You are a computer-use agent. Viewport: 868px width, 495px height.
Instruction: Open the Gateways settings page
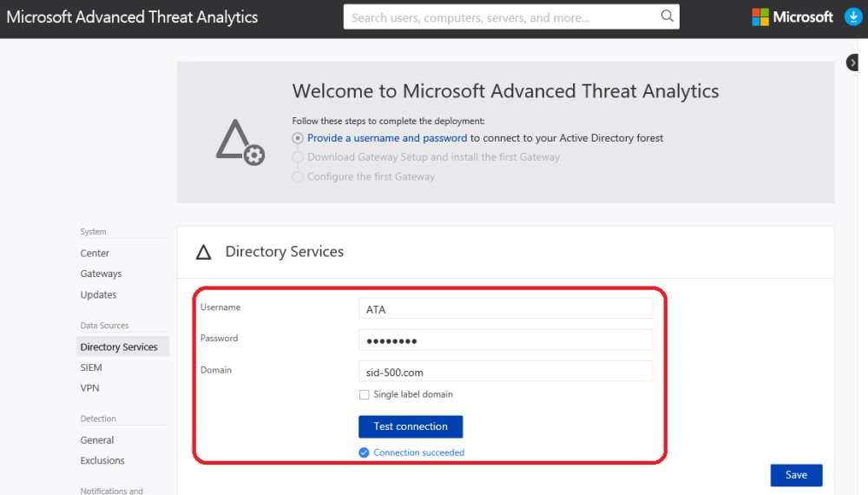tap(101, 274)
